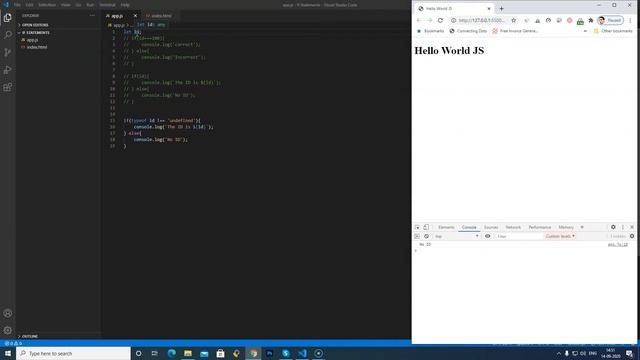Open DevTools settings gear

(613, 227)
